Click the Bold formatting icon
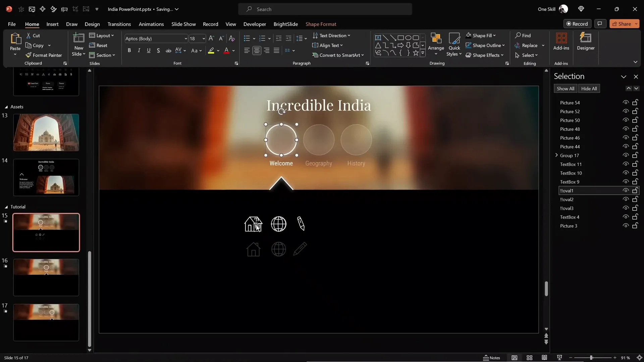The height and width of the screenshot is (362, 644). [x=129, y=50]
